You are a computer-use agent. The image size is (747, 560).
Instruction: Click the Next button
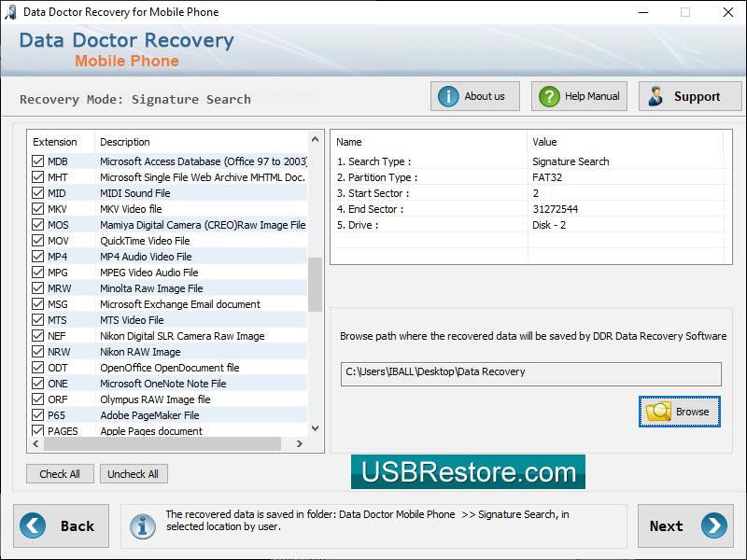point(685,525)
